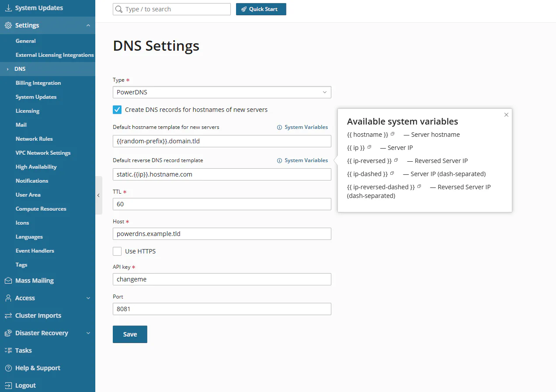Viewport: 556px width, 392px height.
Task: Copy the {{ ip-dashed }} variable icon
Action: 392,173
